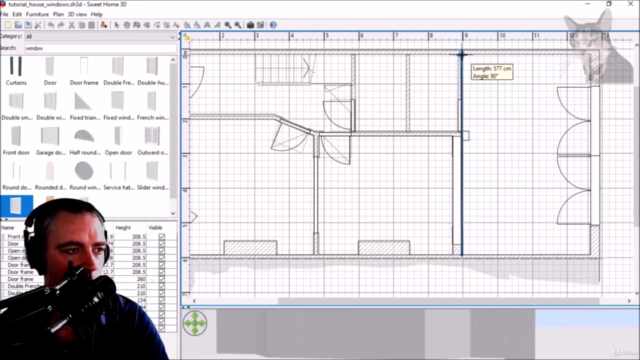Uncheck the Visible box in Door row

[x=162, y=244]
